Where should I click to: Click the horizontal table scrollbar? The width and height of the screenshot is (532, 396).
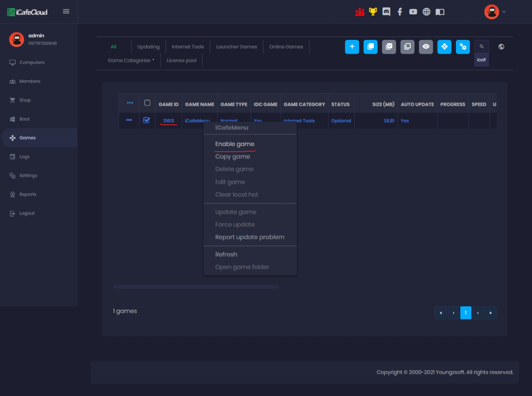click(196, 287)
